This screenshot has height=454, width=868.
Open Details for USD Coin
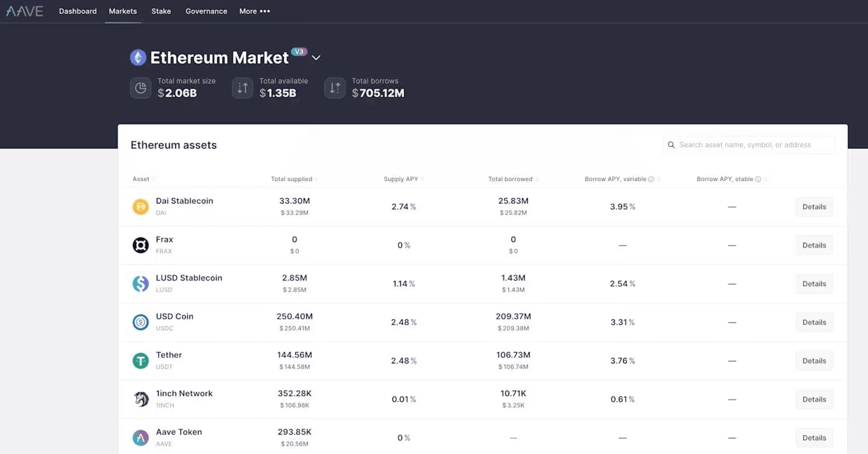click(814, 322)
